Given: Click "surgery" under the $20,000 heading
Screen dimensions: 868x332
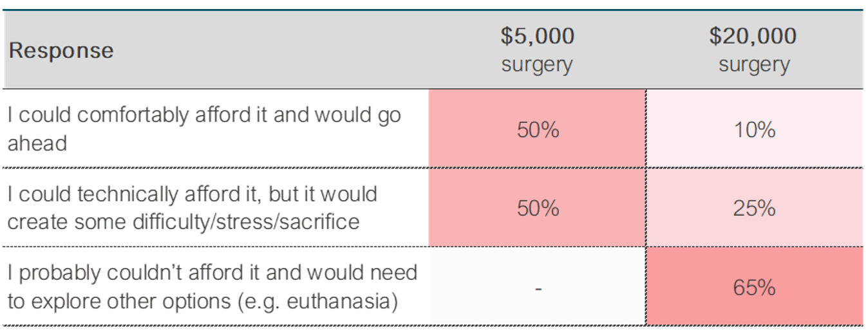Looking at the screenshot, I should pyautogui.click(x=754, y=65).
